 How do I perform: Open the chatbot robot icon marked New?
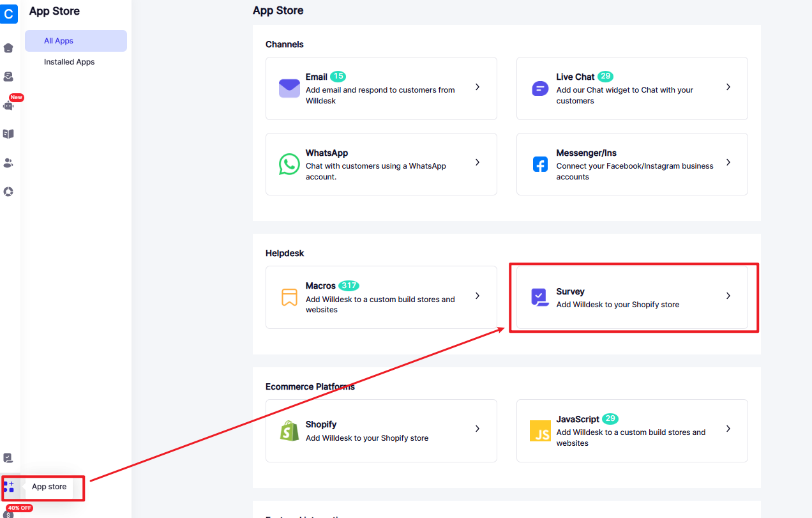8,105
